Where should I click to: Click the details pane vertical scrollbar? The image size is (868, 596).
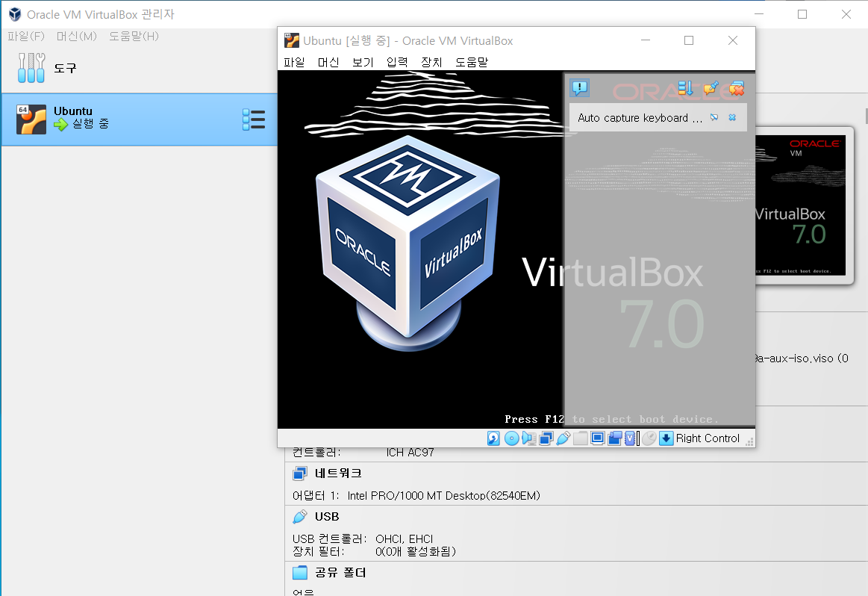coord(866,117)
